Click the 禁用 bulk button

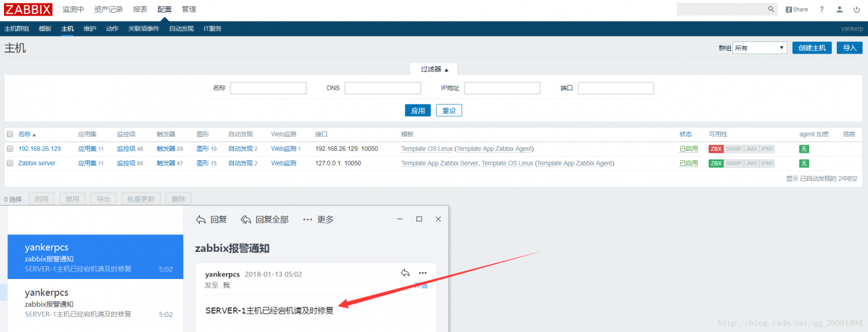[x=73, y=199]
